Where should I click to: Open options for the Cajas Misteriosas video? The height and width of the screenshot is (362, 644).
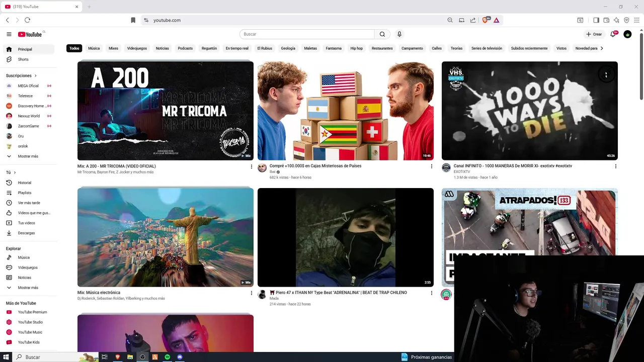[431, 166]
